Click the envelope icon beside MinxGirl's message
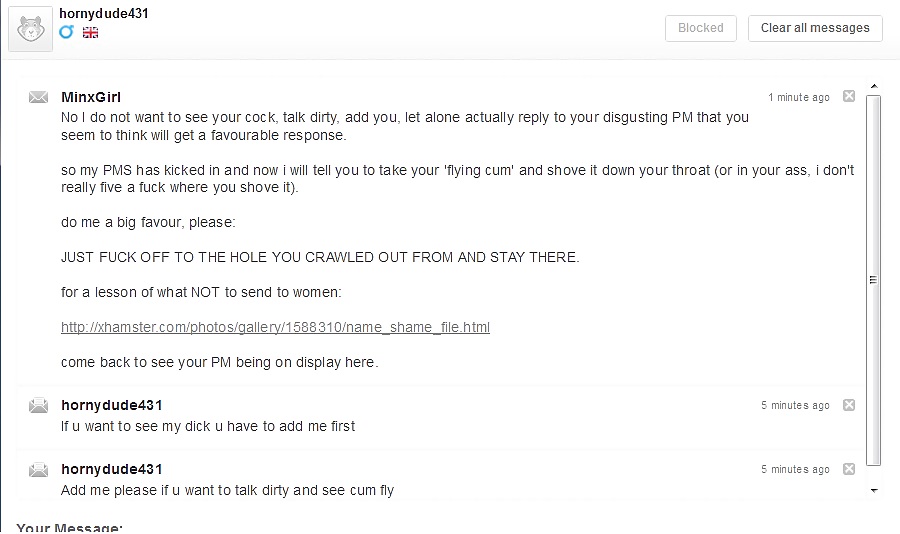Image resolution: width=900 pixels, height=534 pixels. pyautogui.click(x=38, y=97)
